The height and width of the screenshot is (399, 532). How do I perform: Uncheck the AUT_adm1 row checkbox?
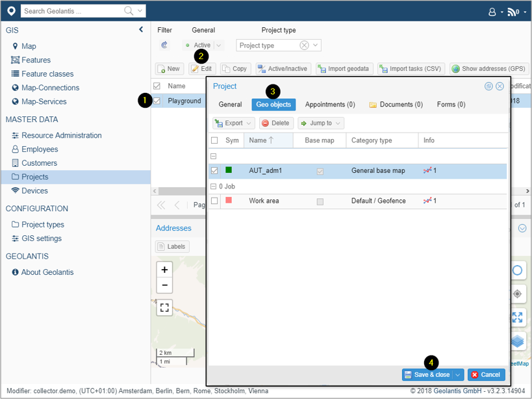[214, 170]
